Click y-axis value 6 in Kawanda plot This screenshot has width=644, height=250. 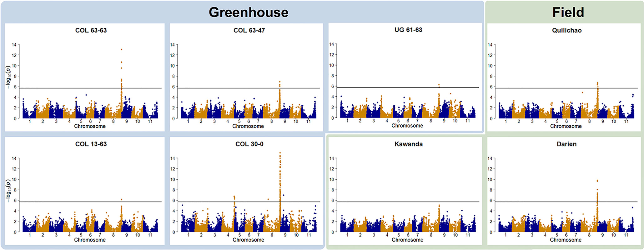[x=333, y=200]
